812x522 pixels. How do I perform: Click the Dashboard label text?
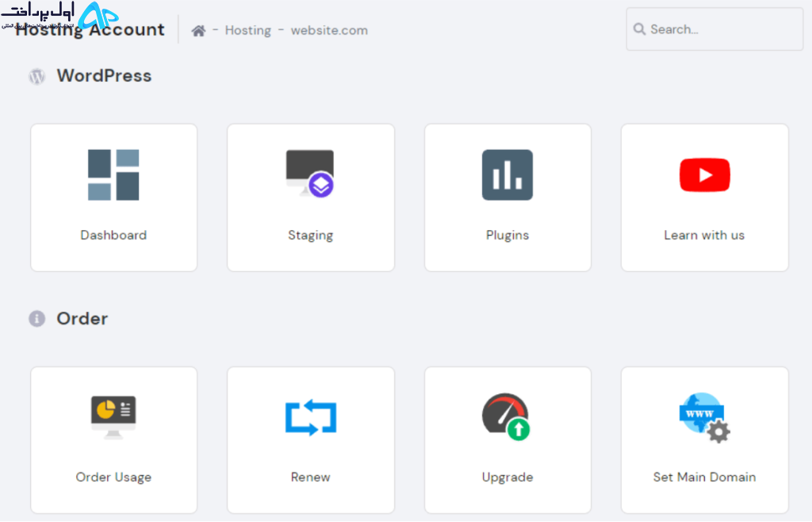[113, 235]
